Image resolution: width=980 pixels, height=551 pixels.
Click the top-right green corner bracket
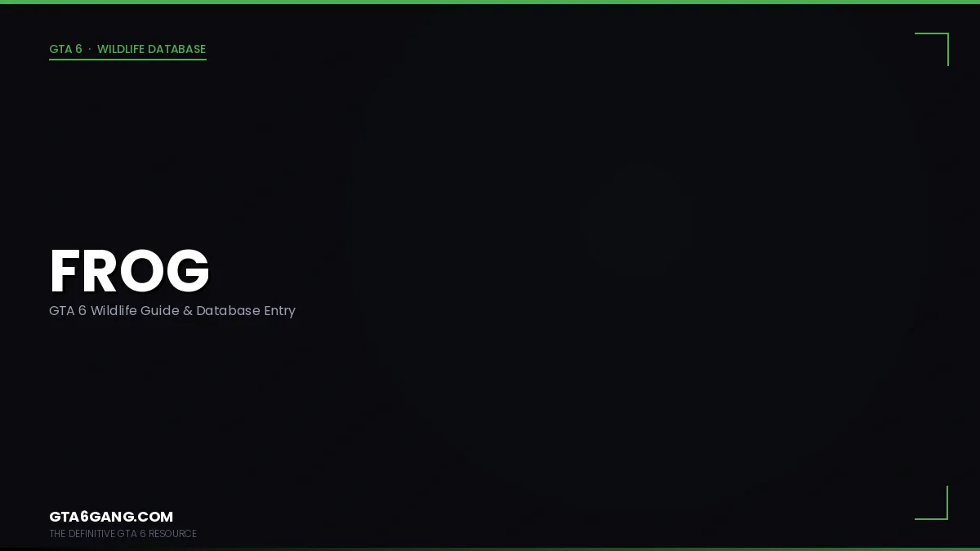932,49
